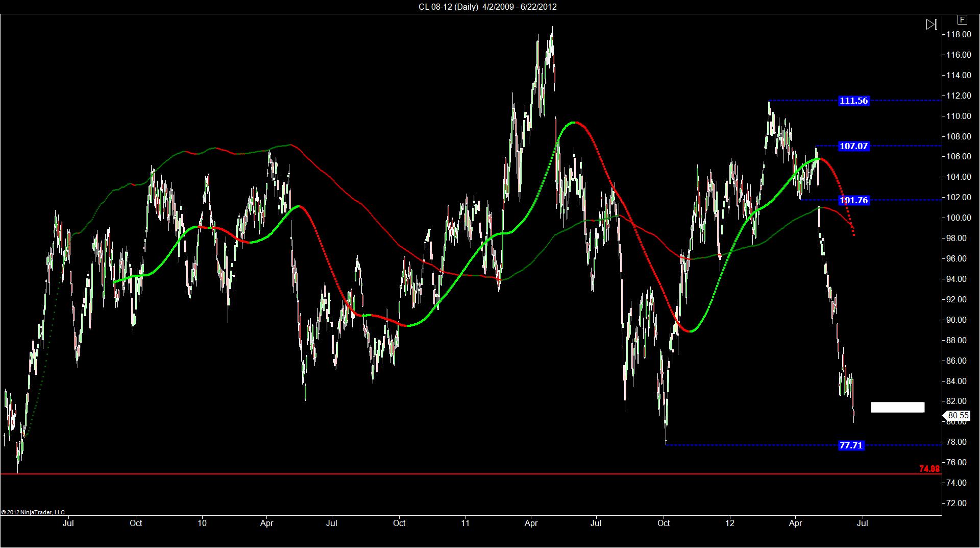Click the year 12 time axis label
Viewport: 980px width, 548px height.
coord(730,523)
